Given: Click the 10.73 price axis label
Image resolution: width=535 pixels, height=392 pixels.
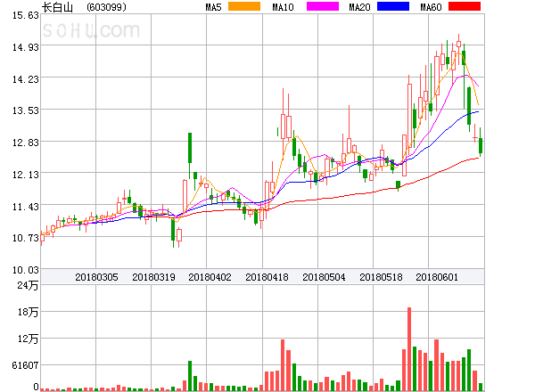Looking at the screenshot, I should pyautogui.click(x=26, y=238).
